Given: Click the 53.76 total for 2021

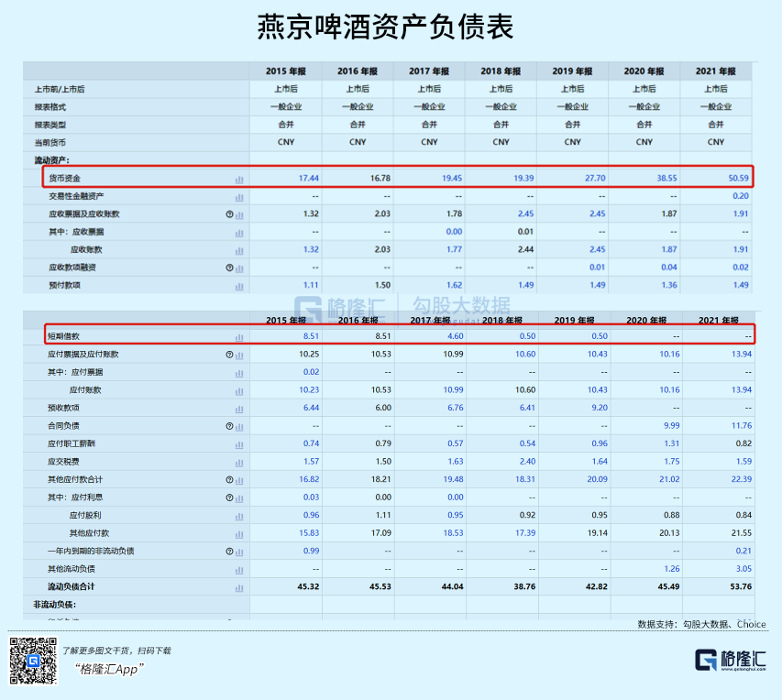Looking at the screenshot, I should click(x=741, y=586).
